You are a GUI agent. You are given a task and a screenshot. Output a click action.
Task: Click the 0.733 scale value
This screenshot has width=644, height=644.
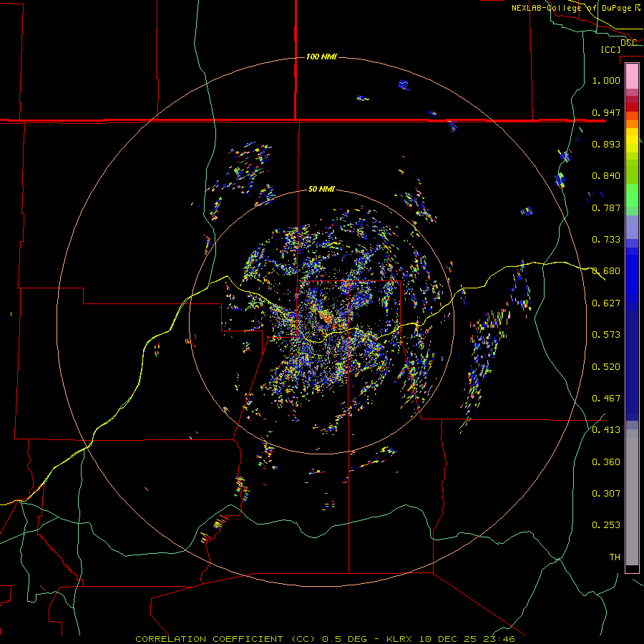tap(606, 240)
